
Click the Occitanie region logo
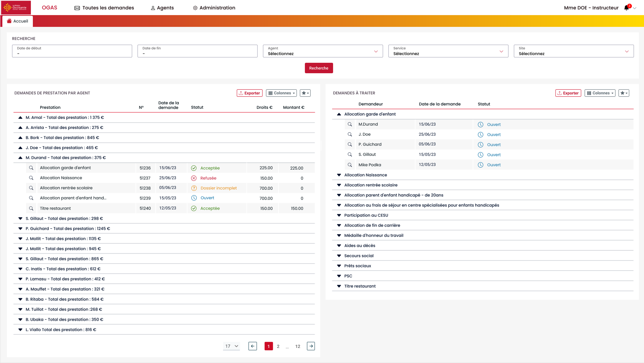coord(16,7)
